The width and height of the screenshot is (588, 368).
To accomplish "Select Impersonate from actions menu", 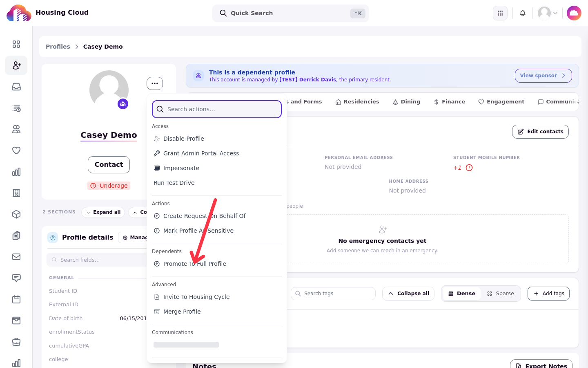I will [x=217, y=168].
